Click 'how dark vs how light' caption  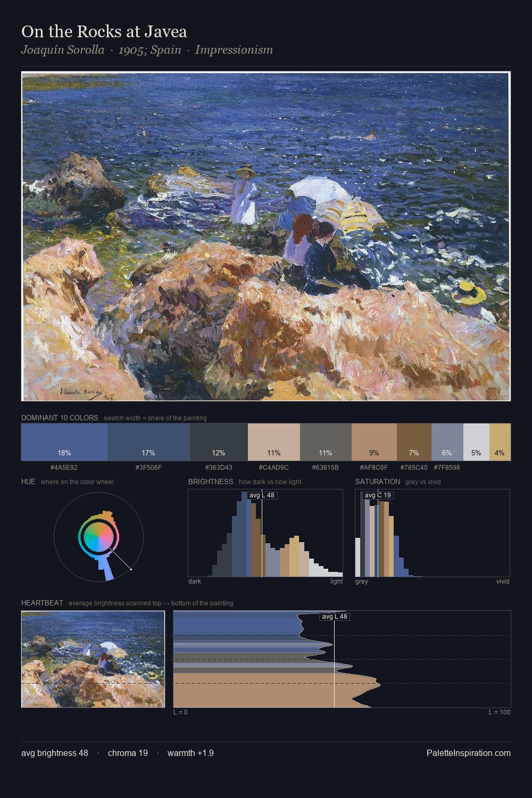pos(270,482)
